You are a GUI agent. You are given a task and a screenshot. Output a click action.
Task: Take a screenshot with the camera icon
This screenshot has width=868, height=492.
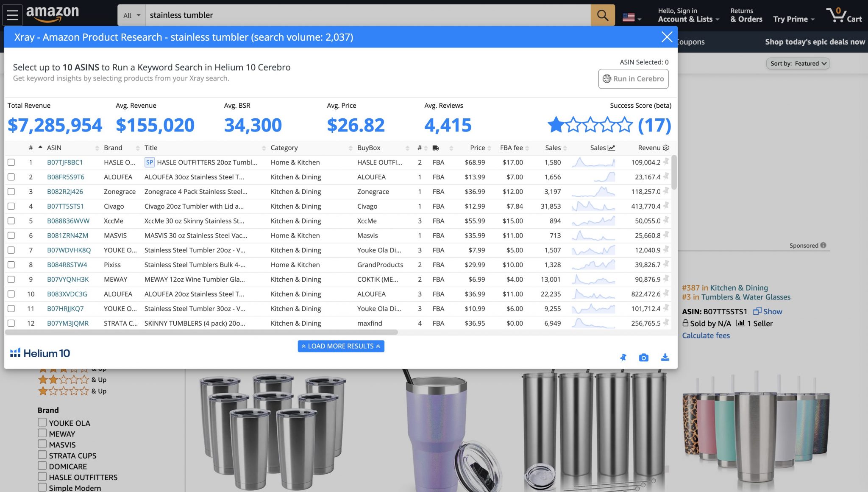[x=643, y=358]
